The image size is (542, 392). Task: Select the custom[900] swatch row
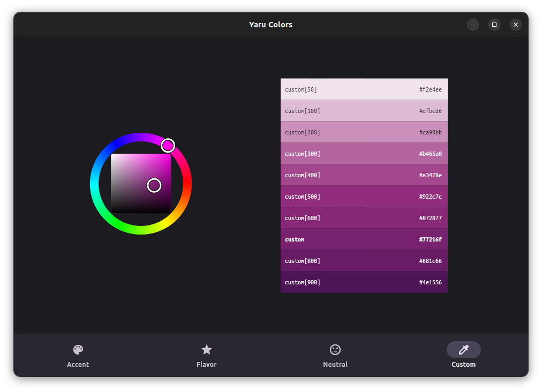(x=364, y=282)
